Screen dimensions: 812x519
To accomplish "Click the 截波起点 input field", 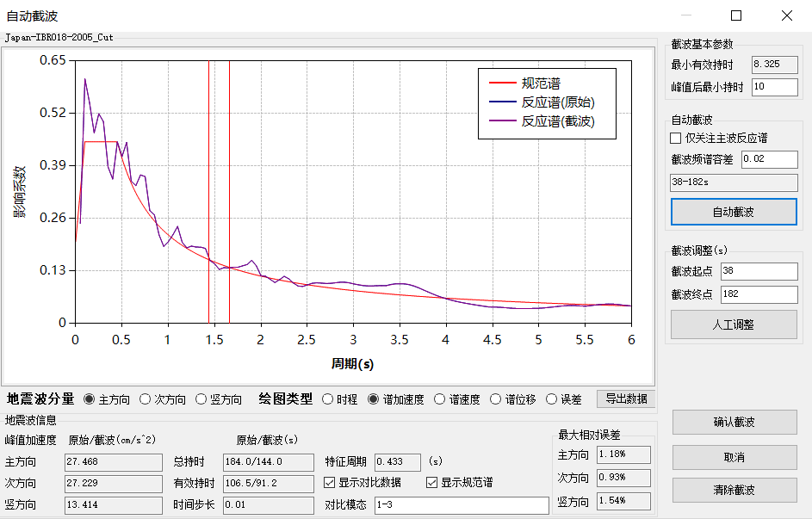I will pyautogui.click(x=759, y=272).
